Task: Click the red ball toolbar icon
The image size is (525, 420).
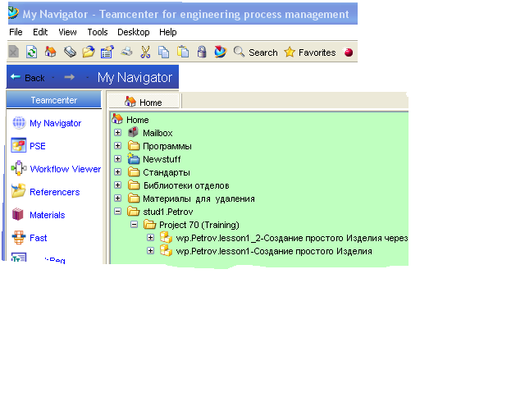Action: tap(348, 52)
